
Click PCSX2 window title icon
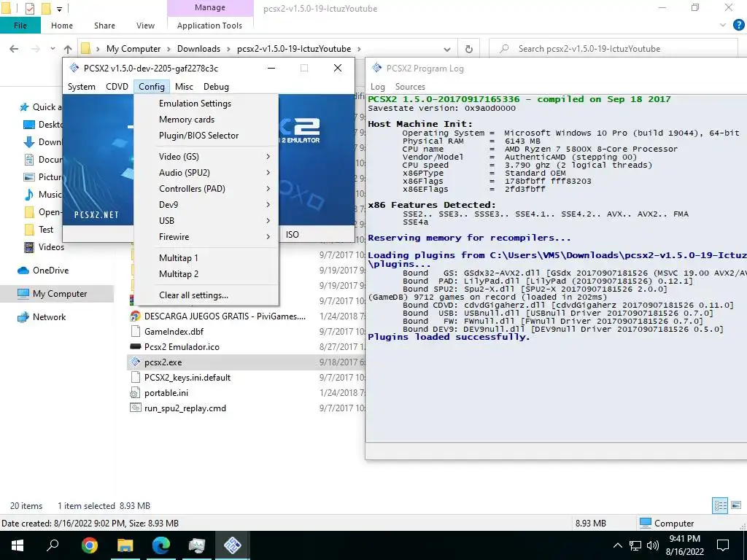point(74,68)
